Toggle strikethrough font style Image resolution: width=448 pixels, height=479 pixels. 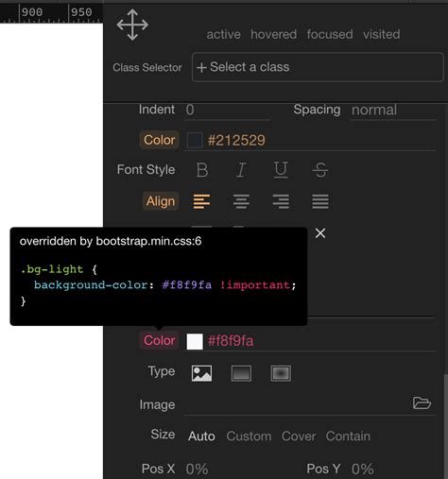320,170
